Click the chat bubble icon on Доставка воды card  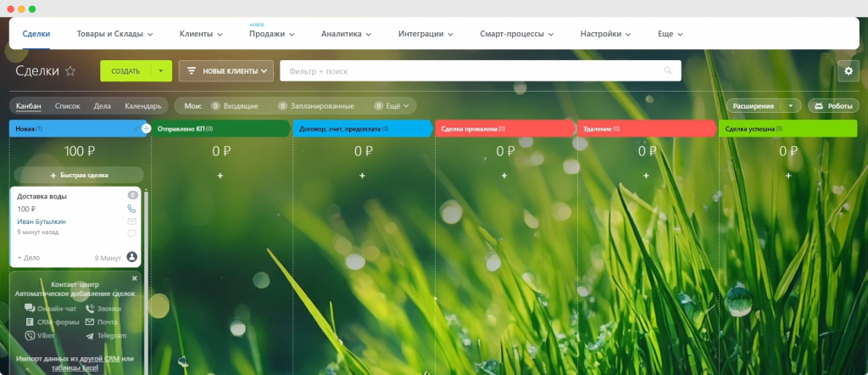pos(131,234)
